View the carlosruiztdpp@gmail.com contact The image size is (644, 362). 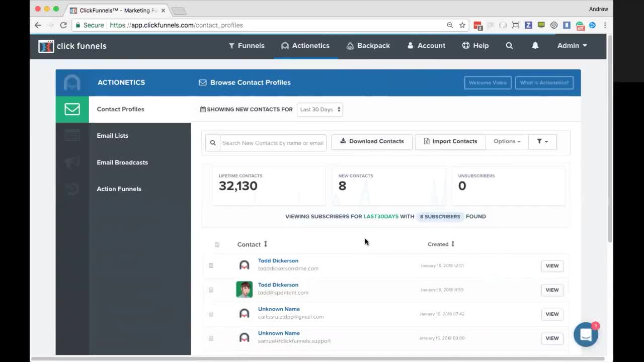click(x=552, y=314)
